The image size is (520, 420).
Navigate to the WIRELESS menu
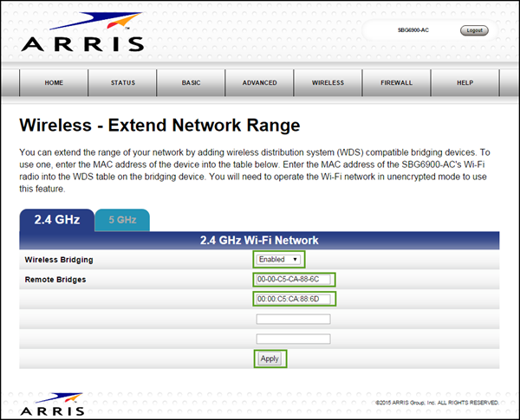[328, 83]
